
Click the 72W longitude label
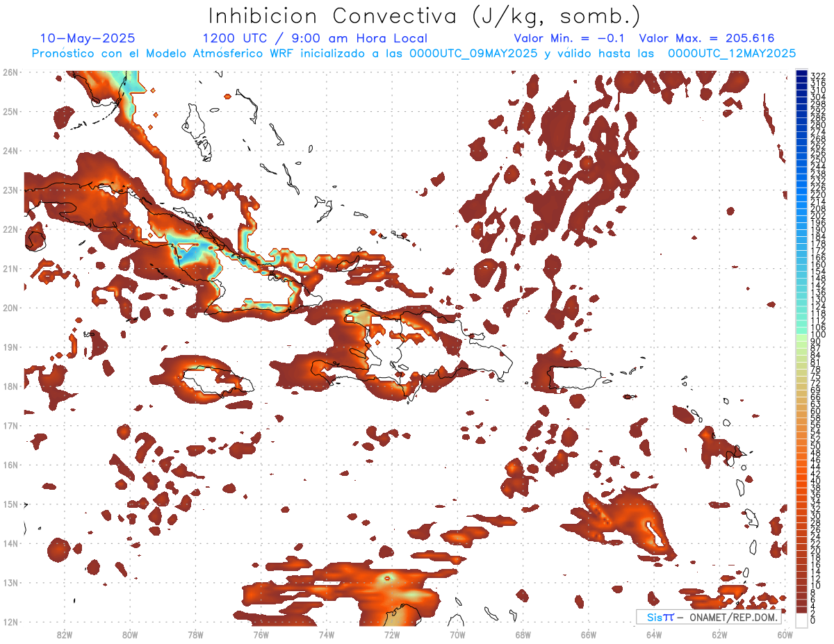392,634
